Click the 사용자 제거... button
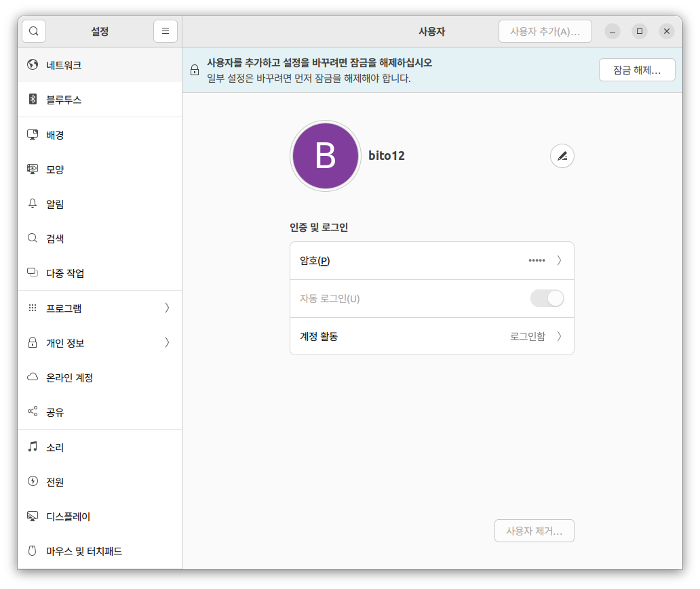The height and width of the screenshot is (589, 700). pyautogui.click(x=534, y=531)
